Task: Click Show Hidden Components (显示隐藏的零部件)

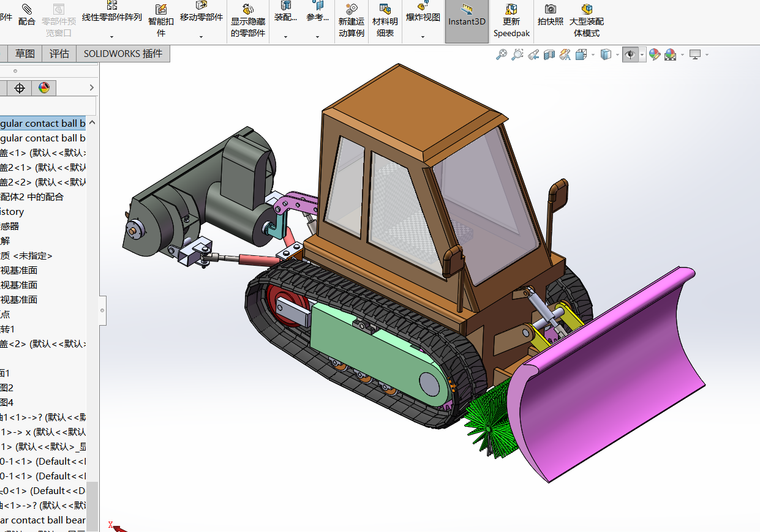Action: [248, 21]
